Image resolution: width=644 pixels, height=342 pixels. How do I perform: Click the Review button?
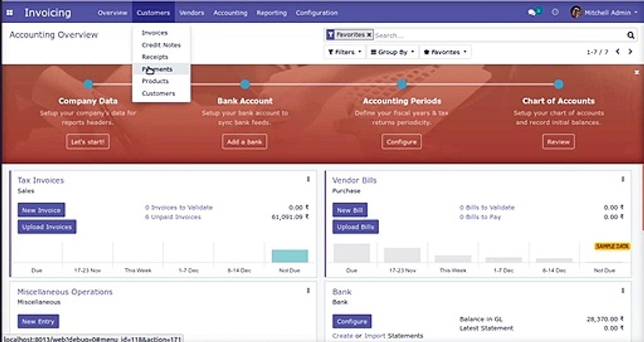(558, 142)
